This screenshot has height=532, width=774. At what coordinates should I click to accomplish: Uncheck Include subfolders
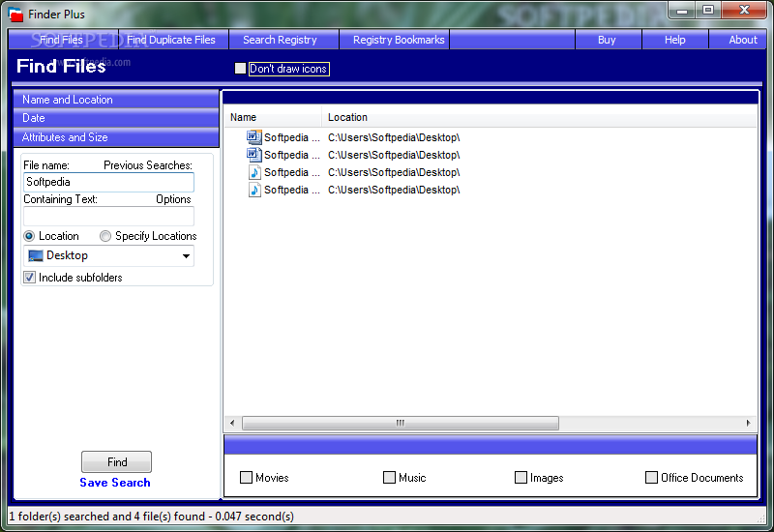(30, 277)
